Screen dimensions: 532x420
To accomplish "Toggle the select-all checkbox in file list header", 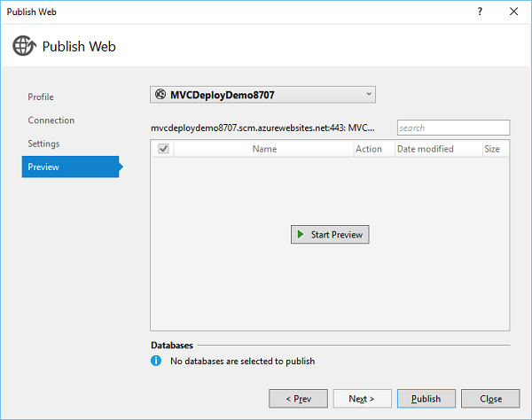I will click(x=162, y=149).
